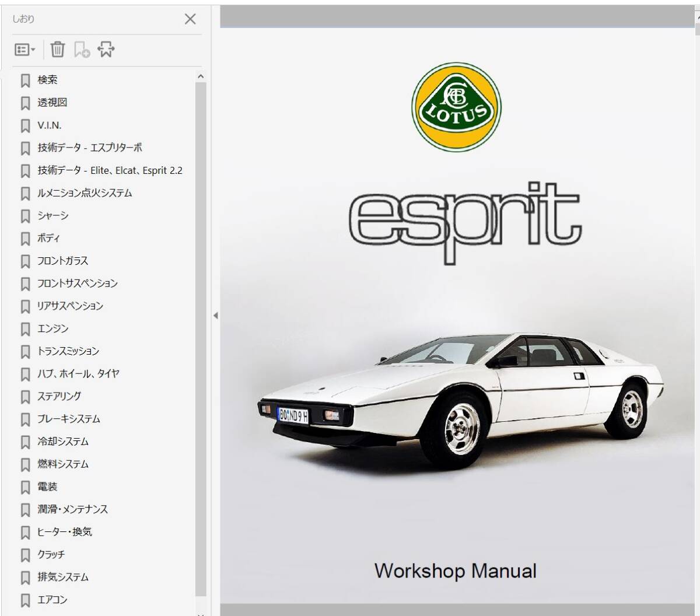Go to フロントガラス bookmark
The image size is (700, 616).
pos(62,261)
